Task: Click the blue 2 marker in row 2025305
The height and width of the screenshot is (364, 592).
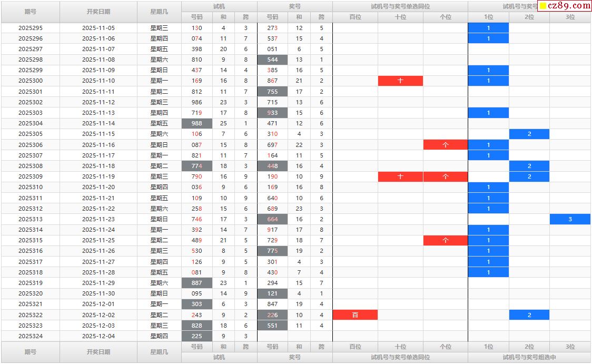Action: pyautogui.click(x=529, y=134)
